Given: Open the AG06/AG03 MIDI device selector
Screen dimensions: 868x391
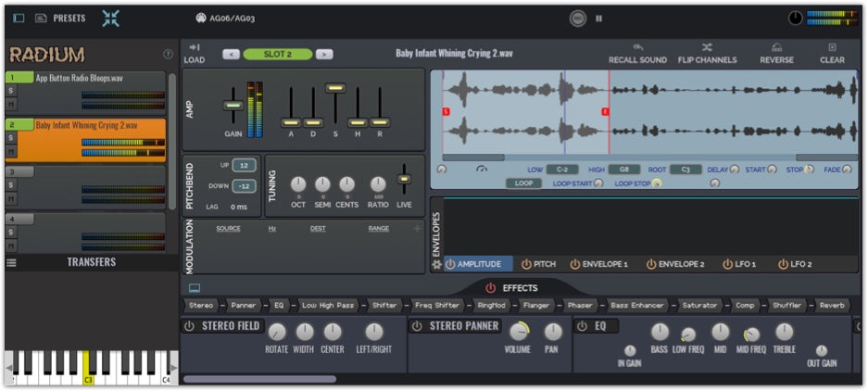Looking at the screenshot, I should tap(226, 19).
